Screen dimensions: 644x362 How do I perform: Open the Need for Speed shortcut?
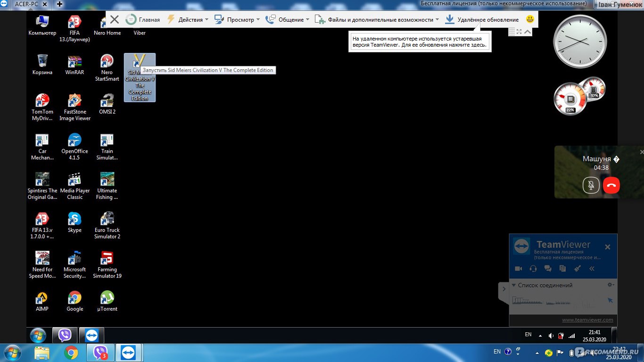coord(42,265)
